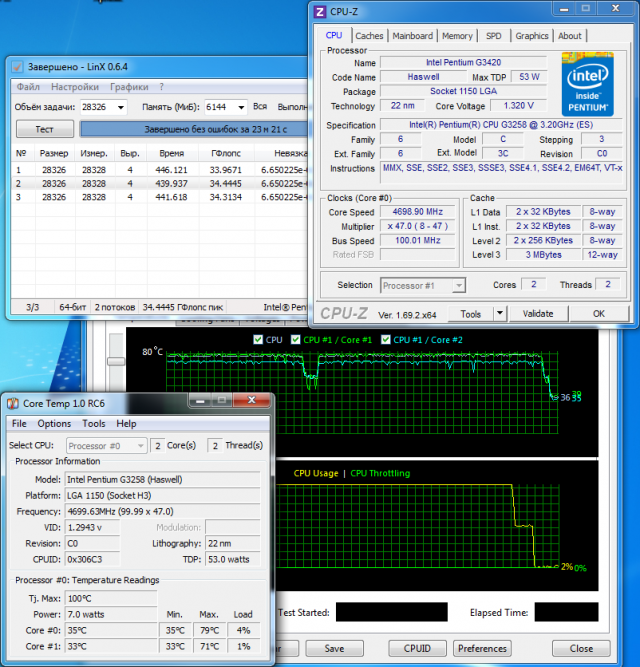Click the Тест button in LinX
The height and width of the screenshot is (667, 640).
point(44,129)
